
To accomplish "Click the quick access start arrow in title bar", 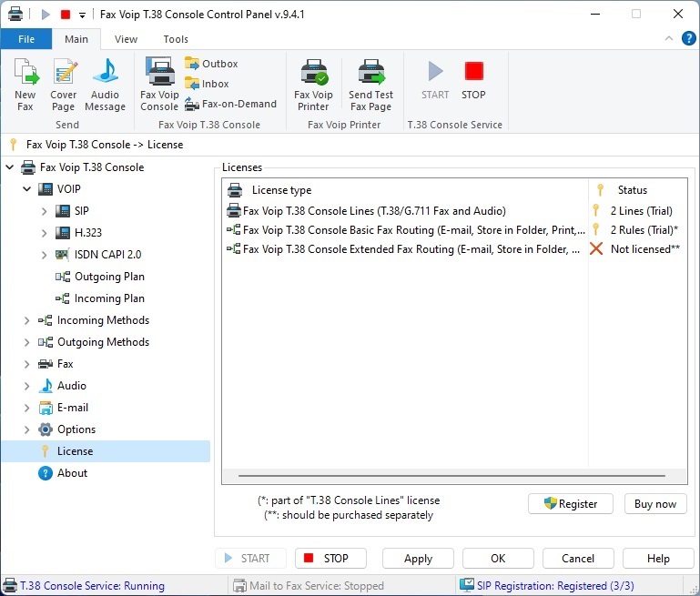I will [x=46, y=15].
